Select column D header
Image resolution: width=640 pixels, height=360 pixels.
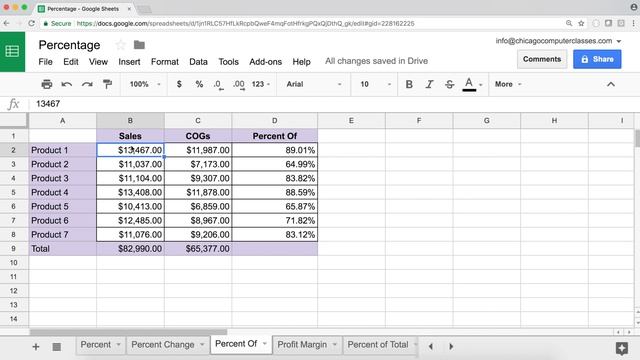point(275,121)
